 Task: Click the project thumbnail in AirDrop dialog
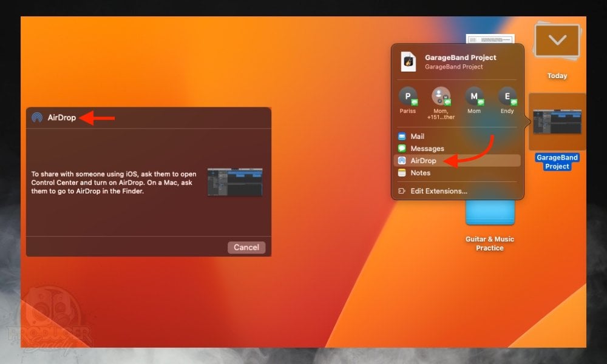[x=235, y=182]
